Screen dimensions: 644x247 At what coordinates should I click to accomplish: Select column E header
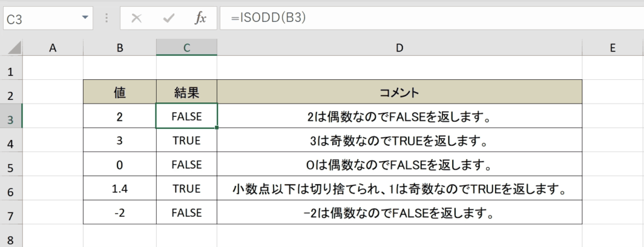613,48
